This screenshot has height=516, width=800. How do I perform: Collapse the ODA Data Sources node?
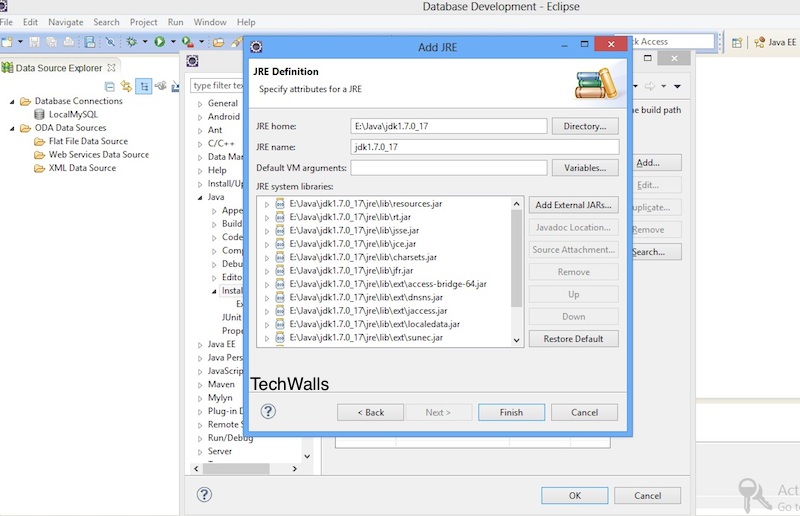(x=12, y=128)
